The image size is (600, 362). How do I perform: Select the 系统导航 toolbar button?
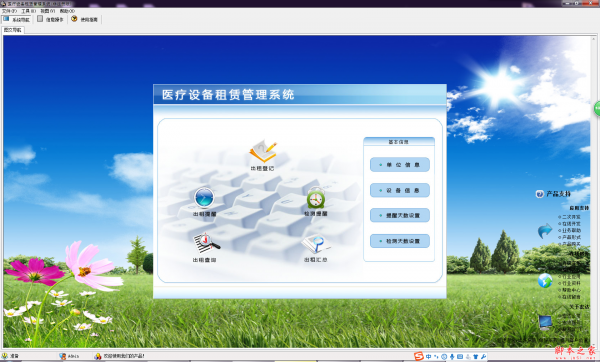(16, 19)
